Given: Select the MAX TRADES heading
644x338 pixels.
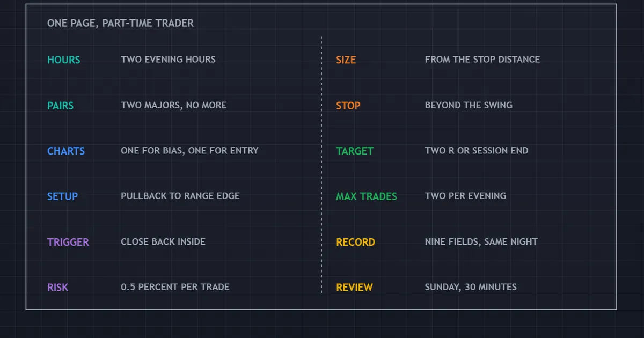Looking at the screenshot, I should pyautogui.click(x=367, y=196).
